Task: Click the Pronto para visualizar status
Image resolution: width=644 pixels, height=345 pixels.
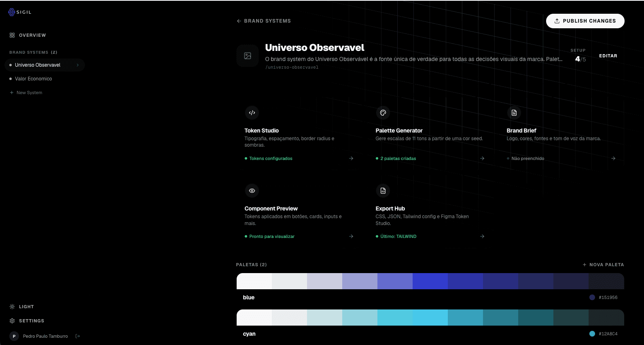Action: [270, 236]
